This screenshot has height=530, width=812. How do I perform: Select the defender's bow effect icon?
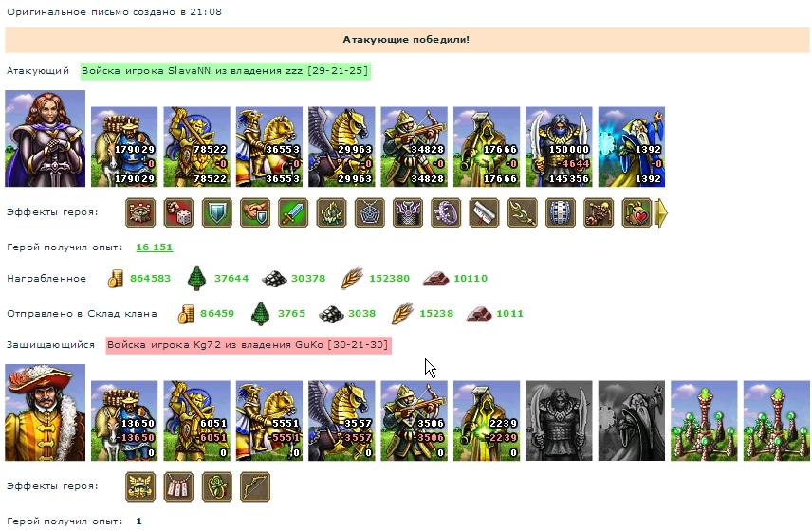pos(255,486)
